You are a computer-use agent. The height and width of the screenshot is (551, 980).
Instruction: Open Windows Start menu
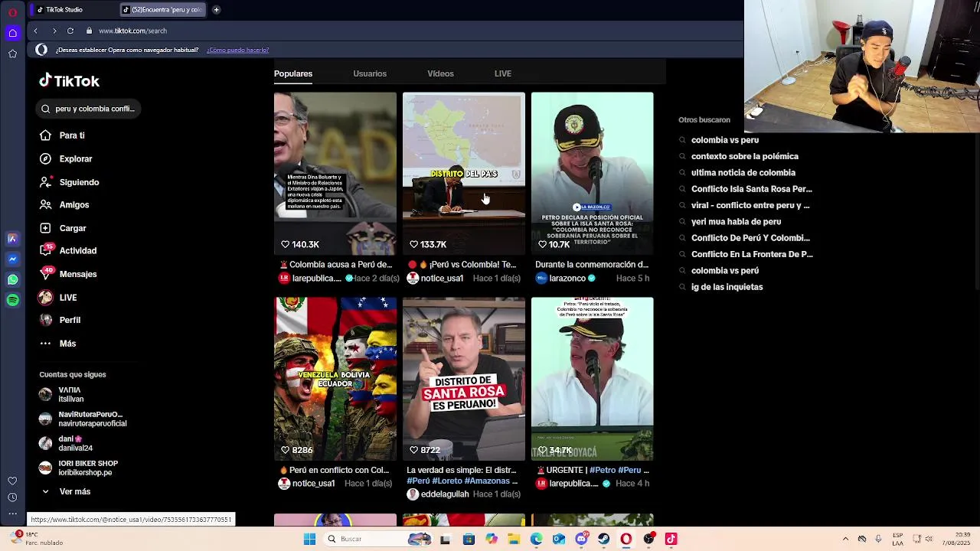(309, 539)
